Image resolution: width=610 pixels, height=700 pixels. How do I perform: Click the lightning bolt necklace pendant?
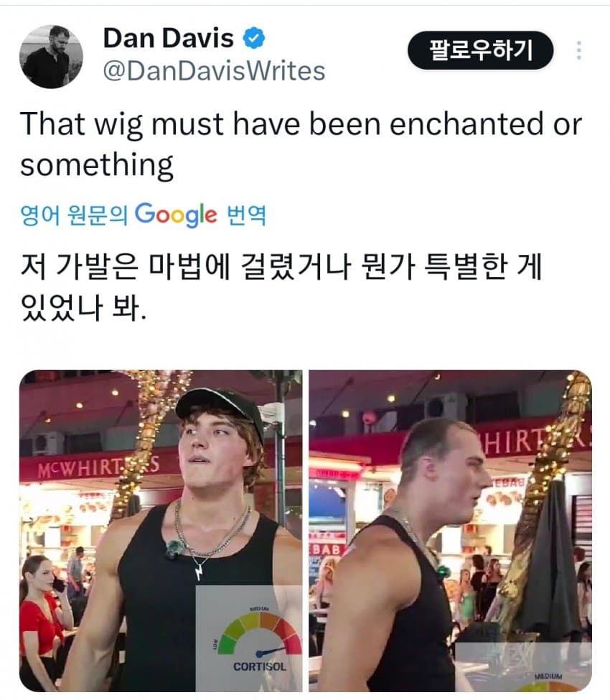click(x=200, y=571)
